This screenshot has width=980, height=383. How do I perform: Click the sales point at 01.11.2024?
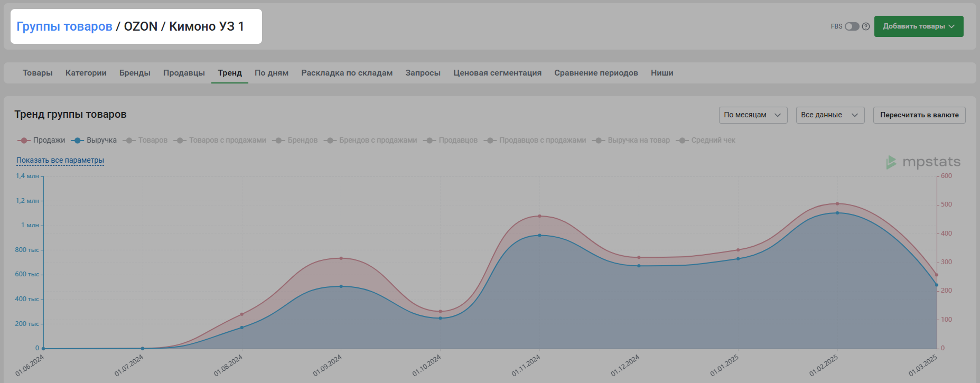(x=539, y=216)
